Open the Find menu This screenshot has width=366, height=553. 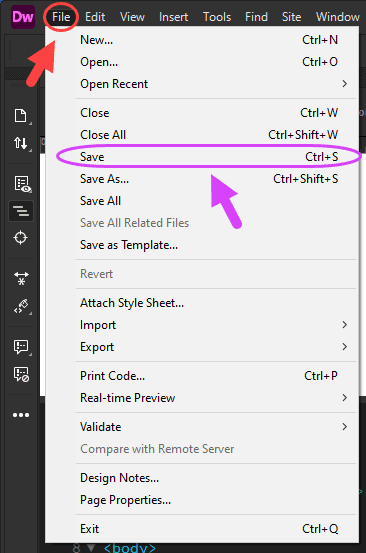[x=256, y=17]
